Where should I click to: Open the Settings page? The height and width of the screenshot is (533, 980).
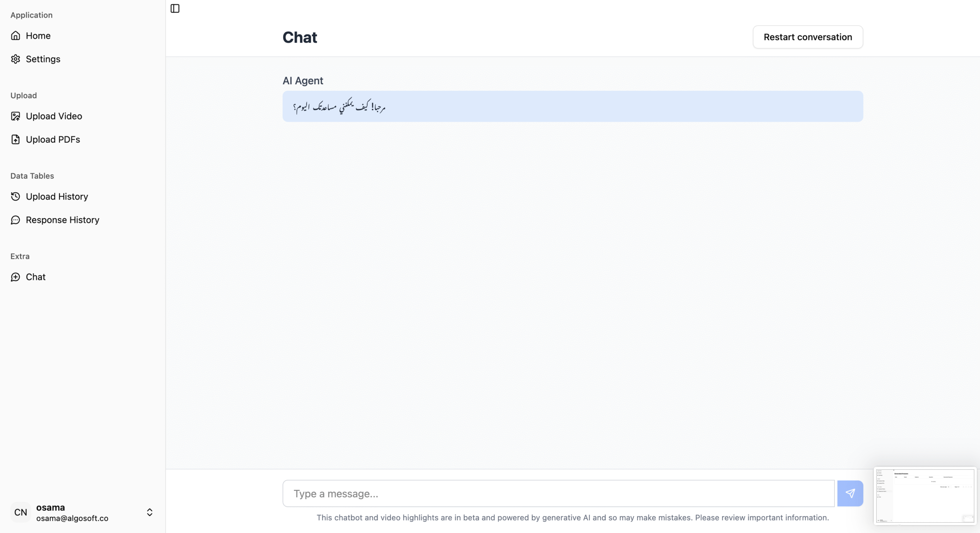coord(43,59)
